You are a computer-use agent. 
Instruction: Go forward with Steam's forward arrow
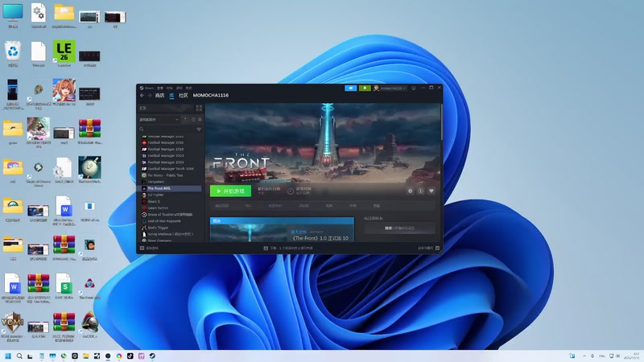[x=150, y=95]
